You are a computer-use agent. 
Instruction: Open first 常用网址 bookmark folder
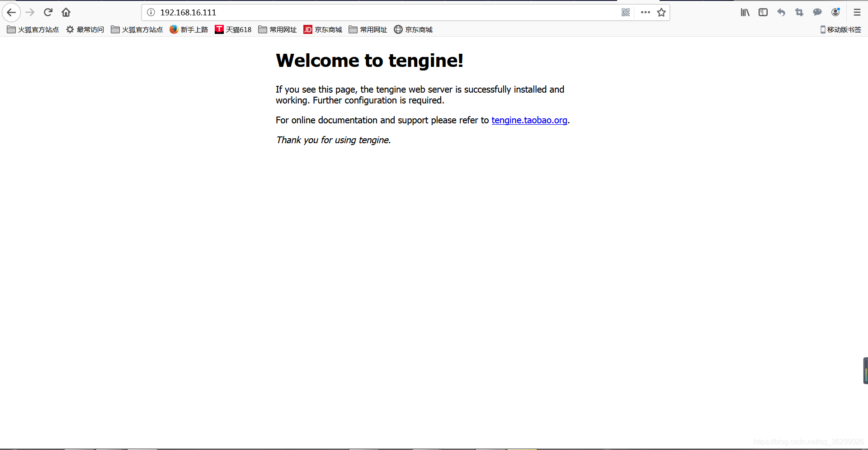pyautogui.click(x=278, y=29)
